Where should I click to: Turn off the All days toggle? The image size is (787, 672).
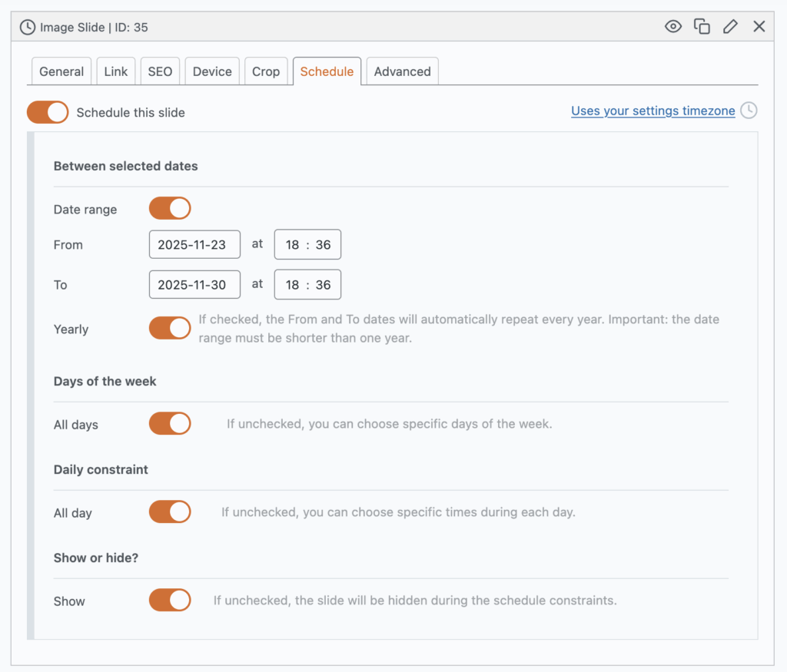169,423
